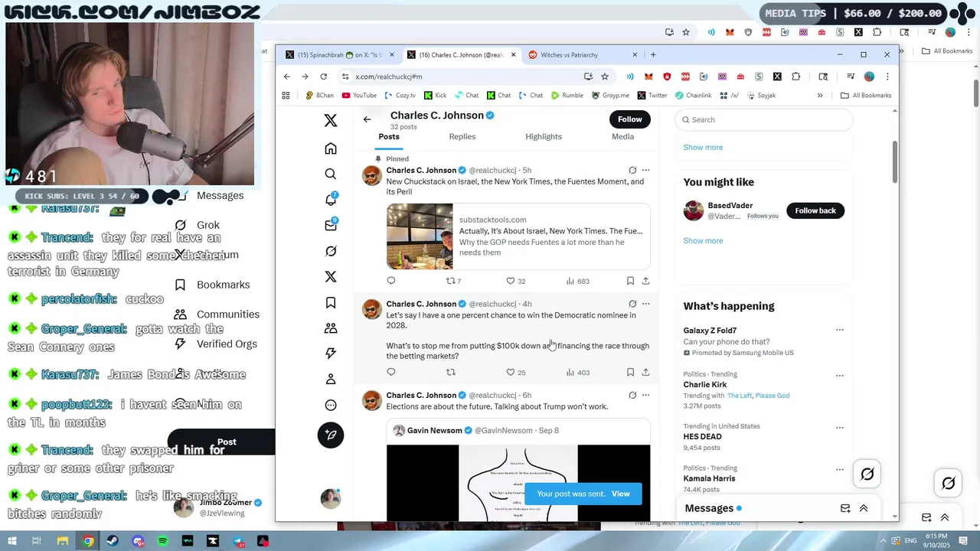Viewport: 980px width, 551px height.
Task: Click new message icon in Messages bar
Action: [845, 508]
